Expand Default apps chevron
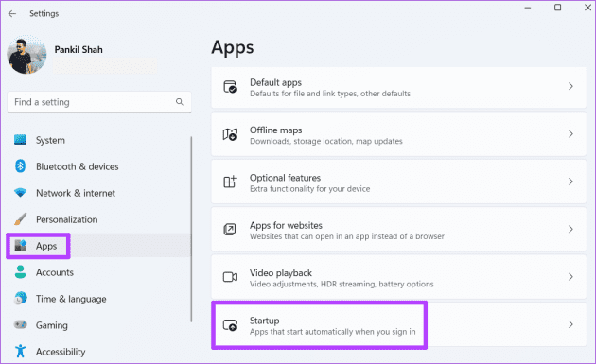 tap(570, 86)
